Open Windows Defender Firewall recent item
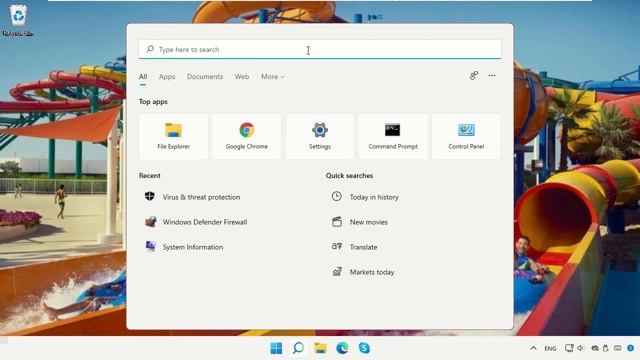Viewport: 640px width, 360px height. [x=196, y=222]
